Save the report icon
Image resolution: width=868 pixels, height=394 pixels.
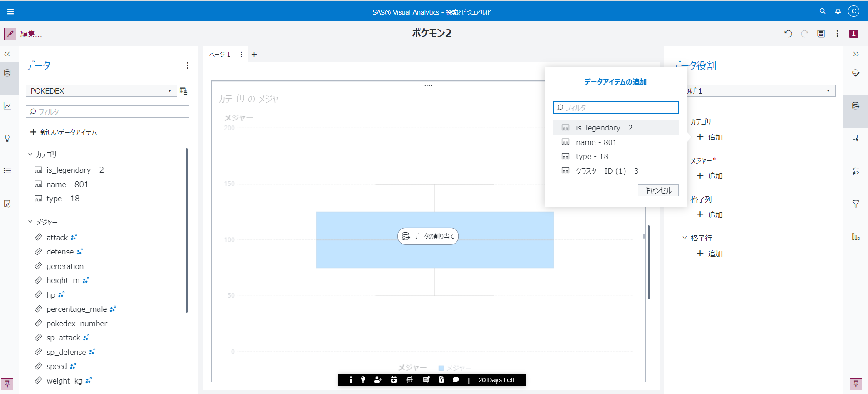[x=821, y=34]
